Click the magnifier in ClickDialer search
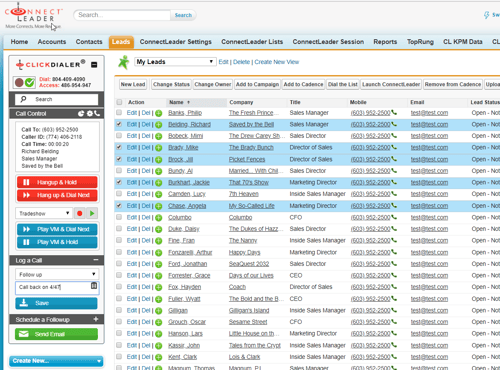500x370 pixels. point(23,99)
